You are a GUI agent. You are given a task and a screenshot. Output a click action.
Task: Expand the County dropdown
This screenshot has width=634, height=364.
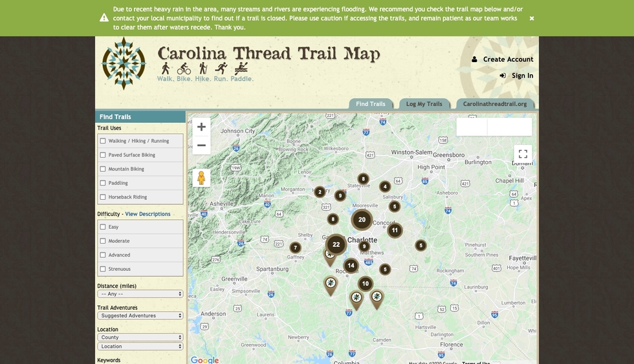point(140,337)
